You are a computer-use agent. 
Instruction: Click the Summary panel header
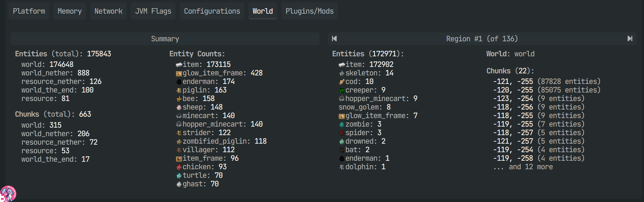click(x=165, y=39)
